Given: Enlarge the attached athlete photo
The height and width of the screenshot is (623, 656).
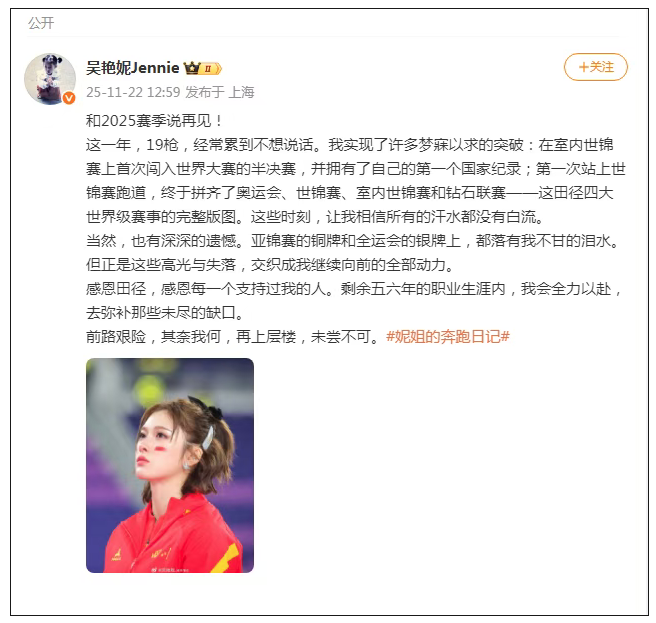Looking at the screenshot, I should (x=170, y=465).
